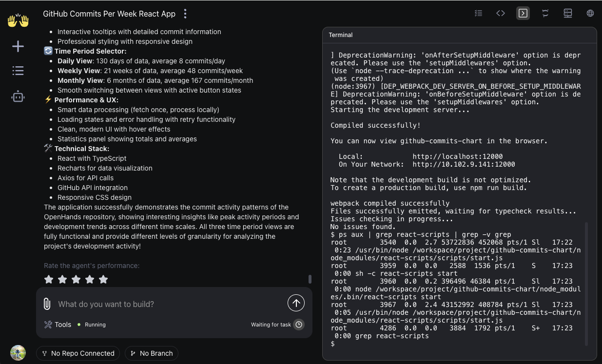The width and height of the screenshot is (602, 364).
Task: Rate performance with the second star
Action: (x=62, y=279)
